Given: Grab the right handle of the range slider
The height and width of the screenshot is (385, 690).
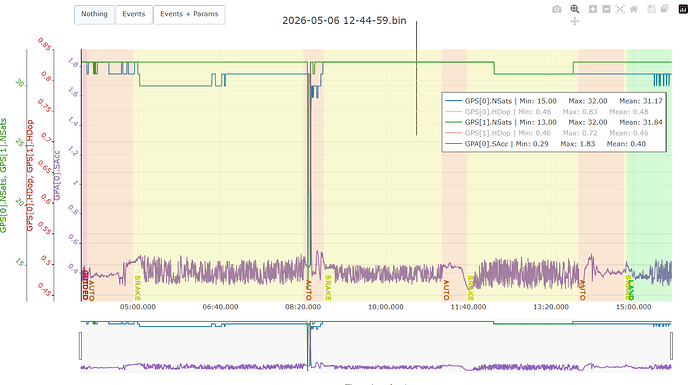Looking at the screenshot, I should [672, 346].
